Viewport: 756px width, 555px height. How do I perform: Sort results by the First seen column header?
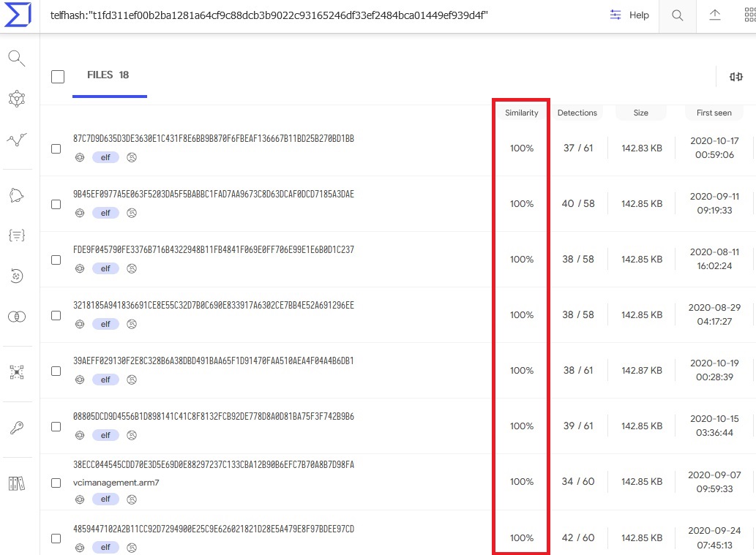[714, 113]
